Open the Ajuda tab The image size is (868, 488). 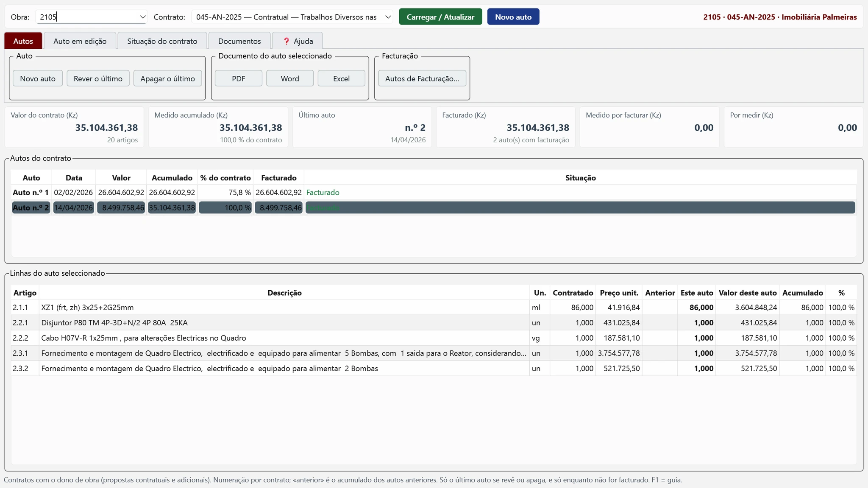point(298,41)
